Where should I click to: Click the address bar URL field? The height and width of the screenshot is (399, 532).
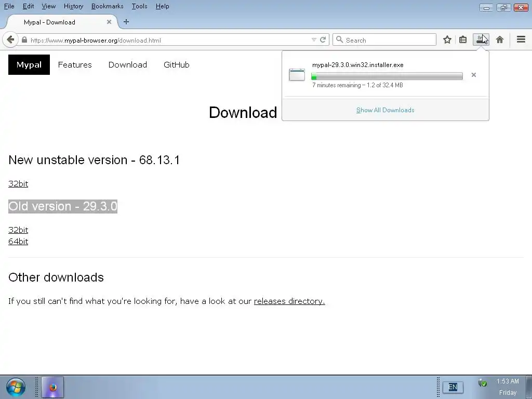[170, 40]
